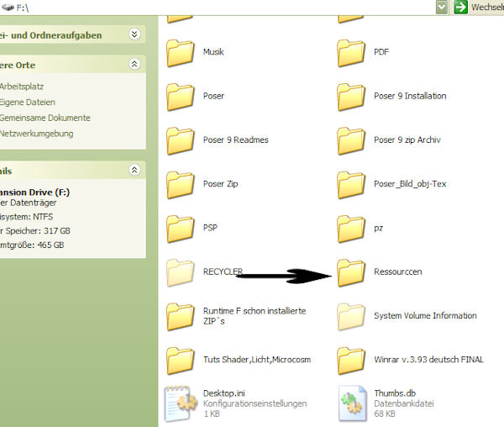Expand the Datei- und Ordneraufgaben panel
Viewport: 504px width, 427px height.
(134, 34)
